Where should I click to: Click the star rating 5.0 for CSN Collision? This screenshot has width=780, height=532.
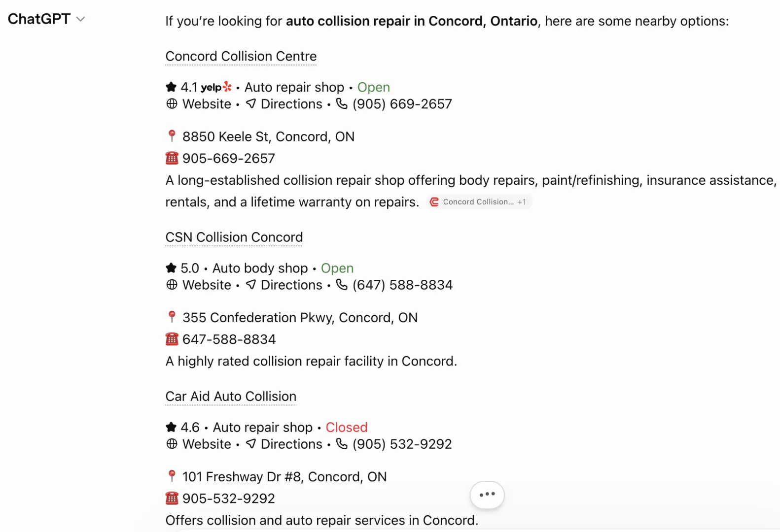click(x=182, y=268)
